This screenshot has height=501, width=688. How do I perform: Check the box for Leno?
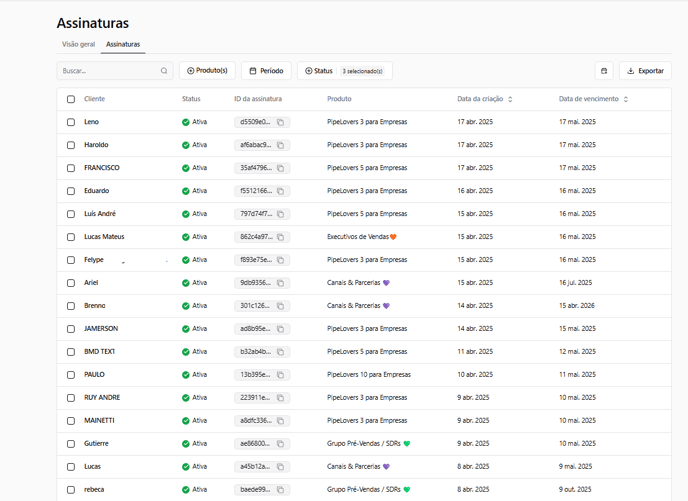click(71, 122)
